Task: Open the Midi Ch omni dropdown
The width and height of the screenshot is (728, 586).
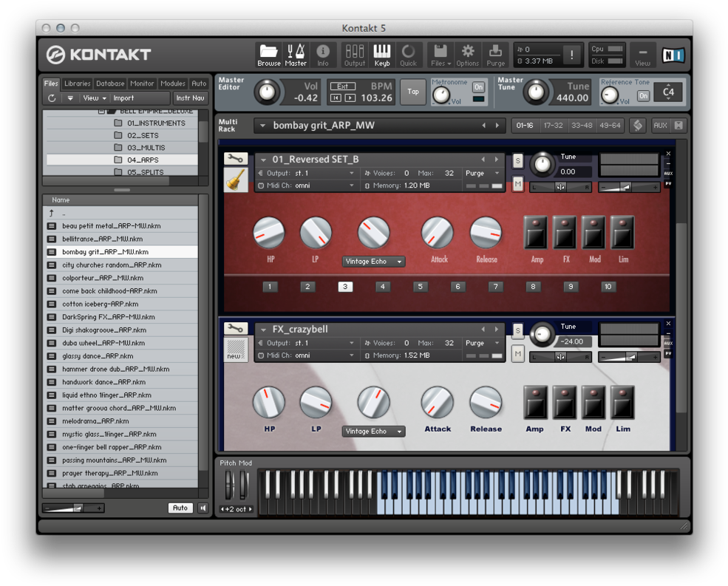Action: pos(310,185)
